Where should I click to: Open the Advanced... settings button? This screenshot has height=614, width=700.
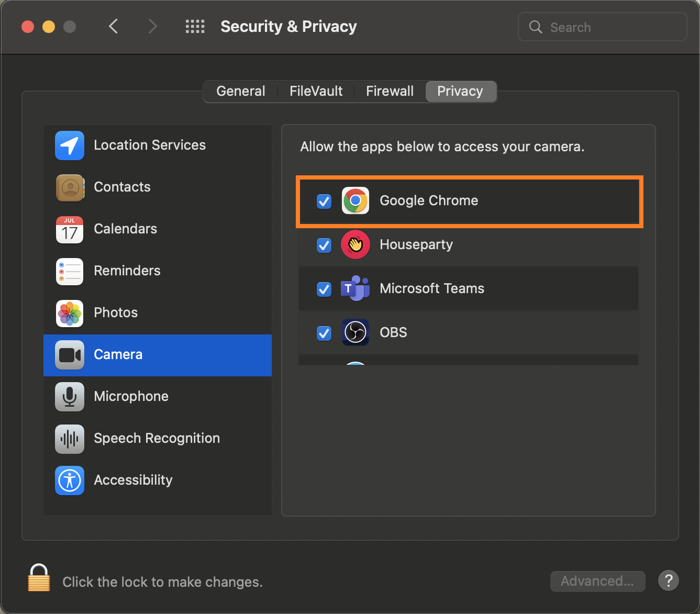pos(597,581)
